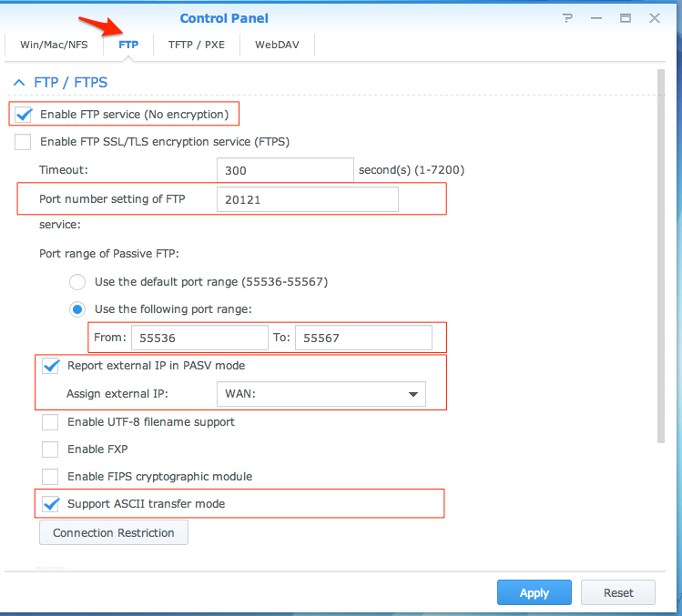Toggle Report external IP in PASV mode
Viewport: 682px width, 616px height.
[x=51, y=366]
